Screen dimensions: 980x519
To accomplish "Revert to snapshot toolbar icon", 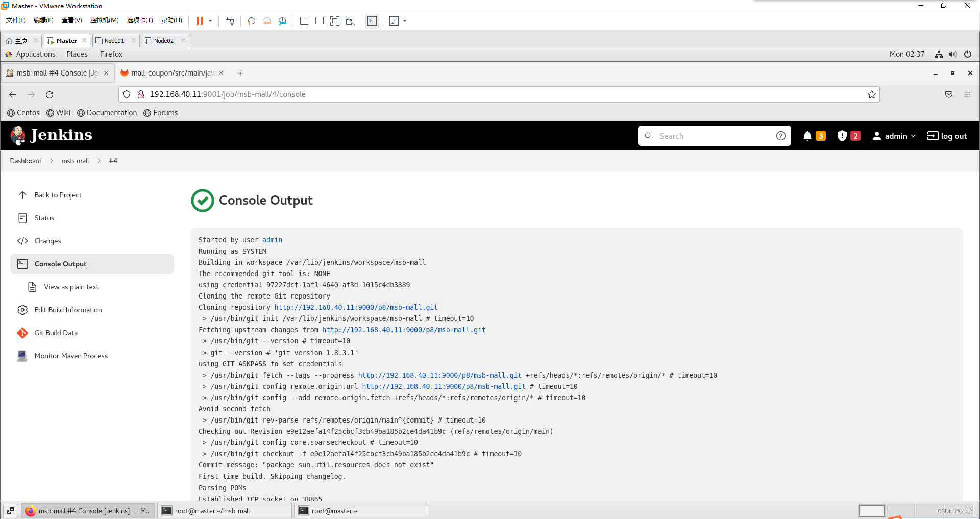I will [x=267, y=21].
